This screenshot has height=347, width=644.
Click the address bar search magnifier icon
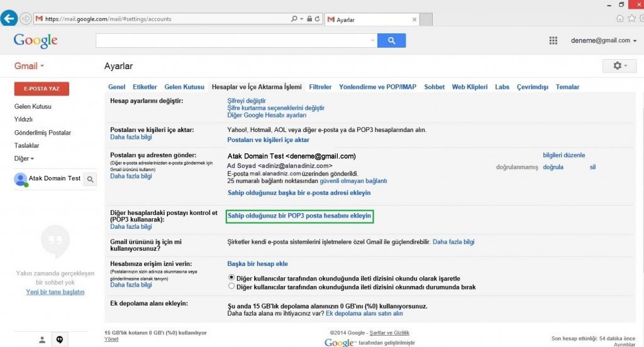pyautogui.click(x=294, y=19)
